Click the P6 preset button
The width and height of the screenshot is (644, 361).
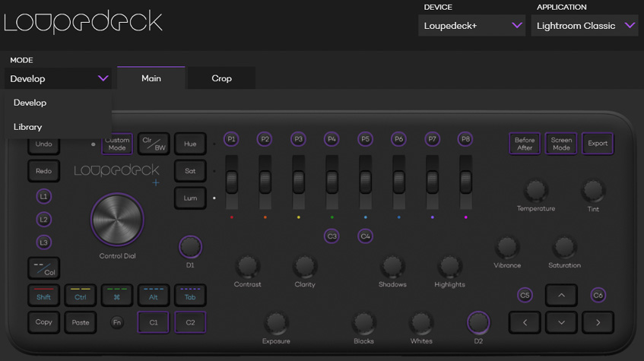pos(399,139)
